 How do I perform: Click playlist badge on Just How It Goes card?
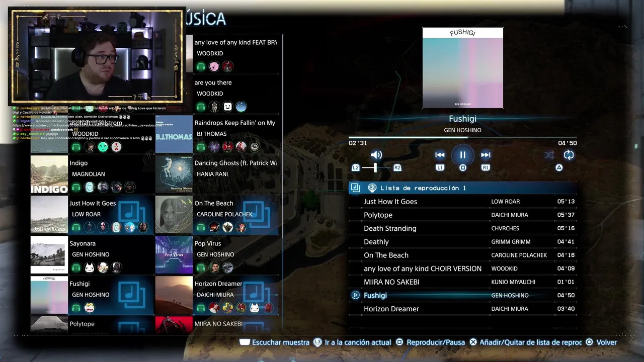pyautogui.click(x=132, y=215)
